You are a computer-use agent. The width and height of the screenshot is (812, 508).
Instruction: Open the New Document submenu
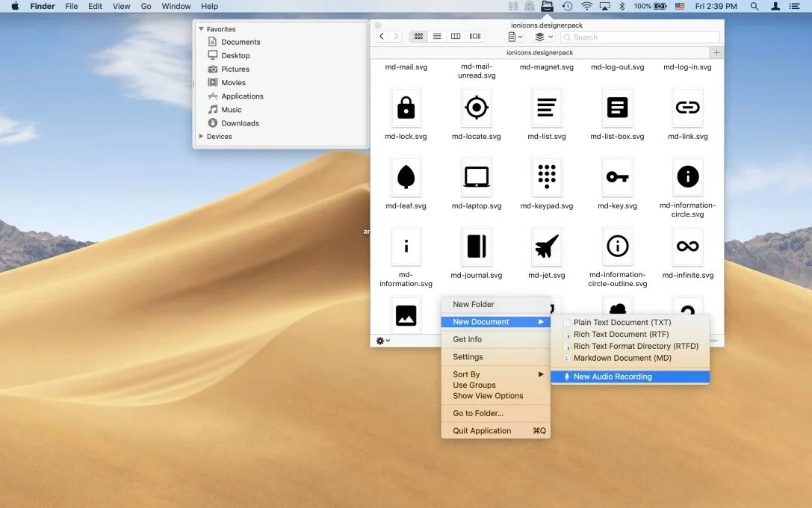coord(495,322)
